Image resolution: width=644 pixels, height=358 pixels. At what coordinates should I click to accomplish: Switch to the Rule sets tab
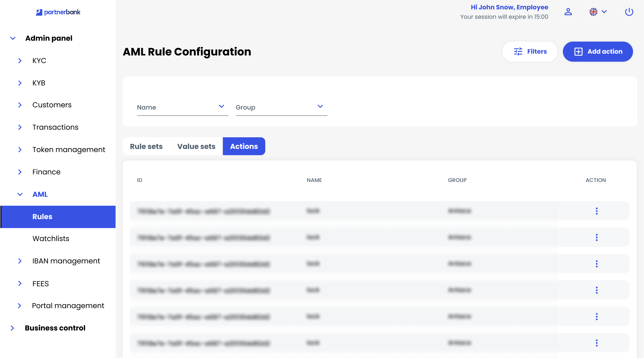(x=146, y=146)
